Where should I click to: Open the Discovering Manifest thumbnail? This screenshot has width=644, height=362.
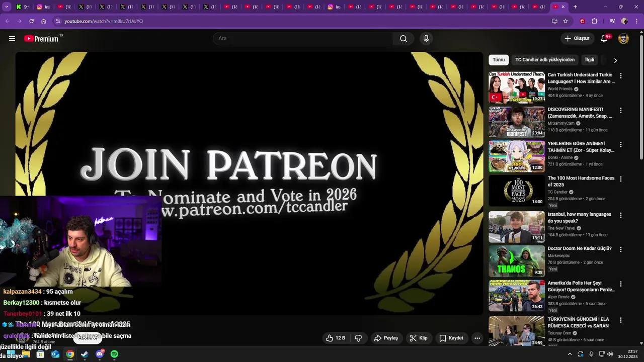point(517,122)
